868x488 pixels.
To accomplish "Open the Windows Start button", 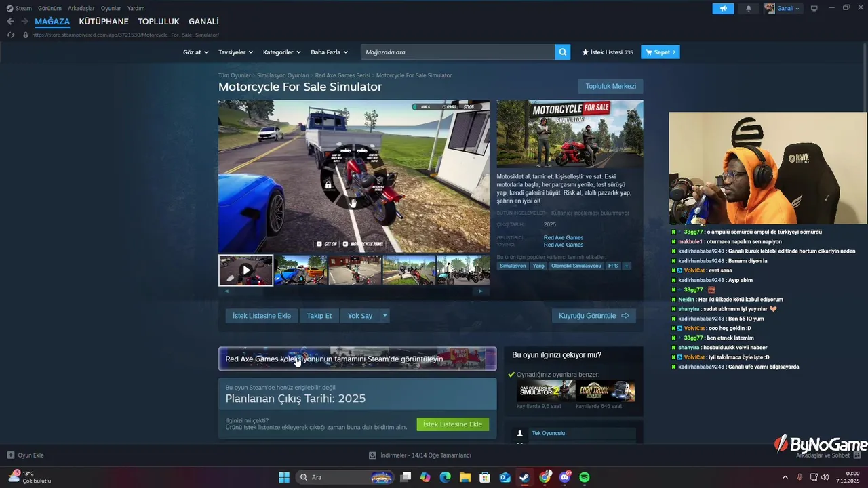I will (284, 477).
